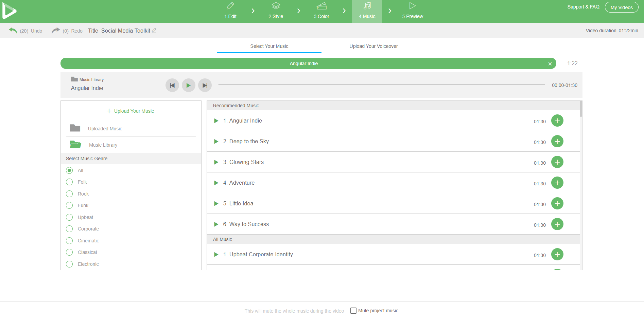Preview play Upbeat Corporate Identity
This screenshot has width=644, height=314.
tap(216, 255)
